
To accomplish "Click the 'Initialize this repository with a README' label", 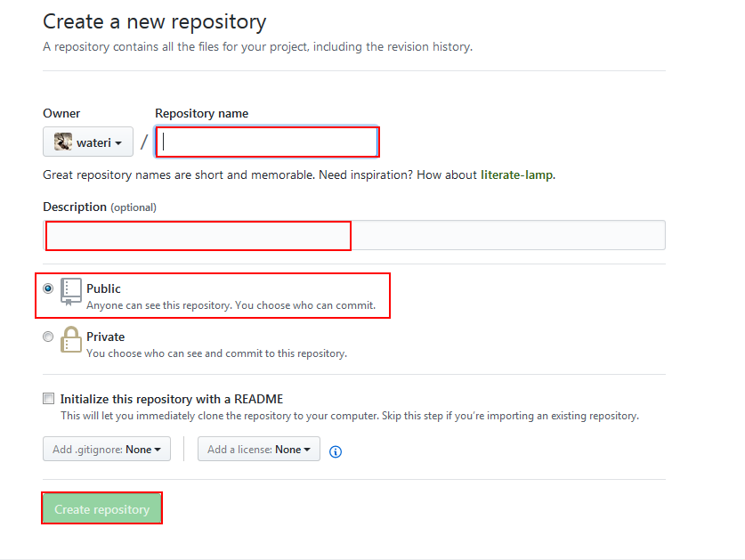I will coord(172,399).
